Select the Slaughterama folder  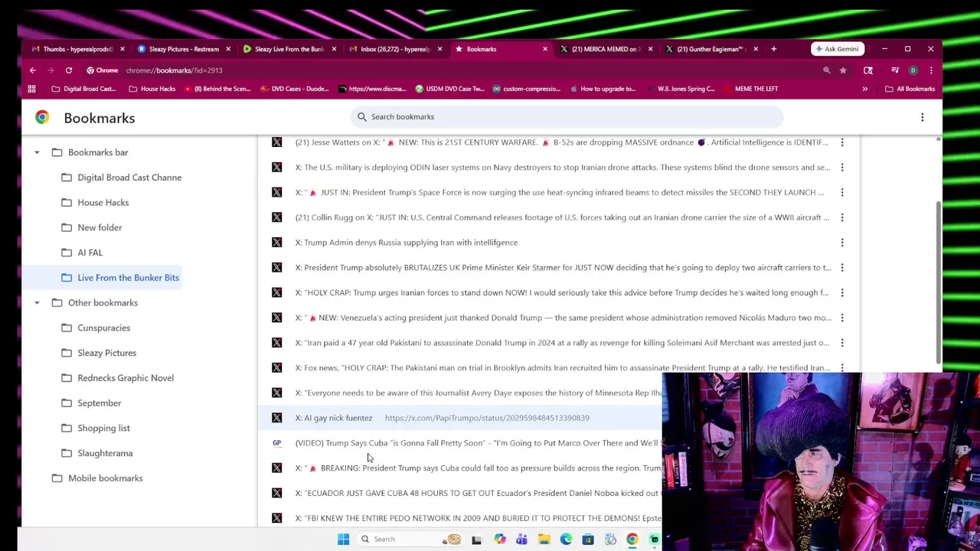[96, 453]
